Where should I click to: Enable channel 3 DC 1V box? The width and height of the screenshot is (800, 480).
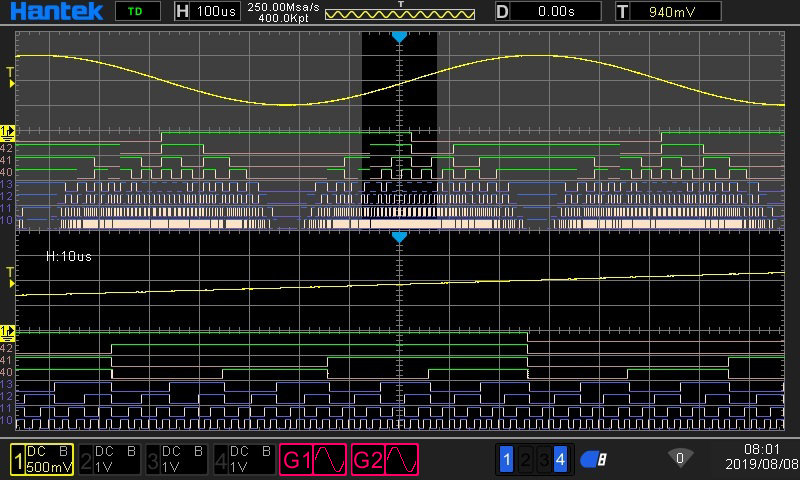tap(177, 459)
